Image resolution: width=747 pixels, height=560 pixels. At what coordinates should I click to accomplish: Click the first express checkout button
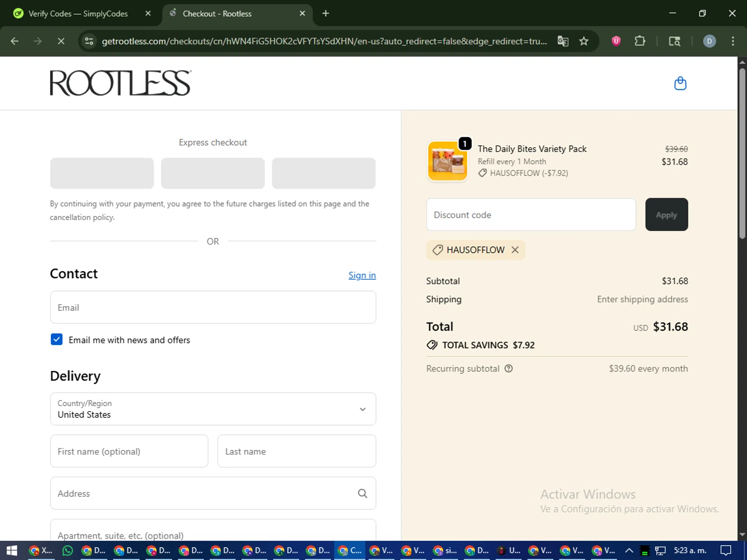point(102,173)
